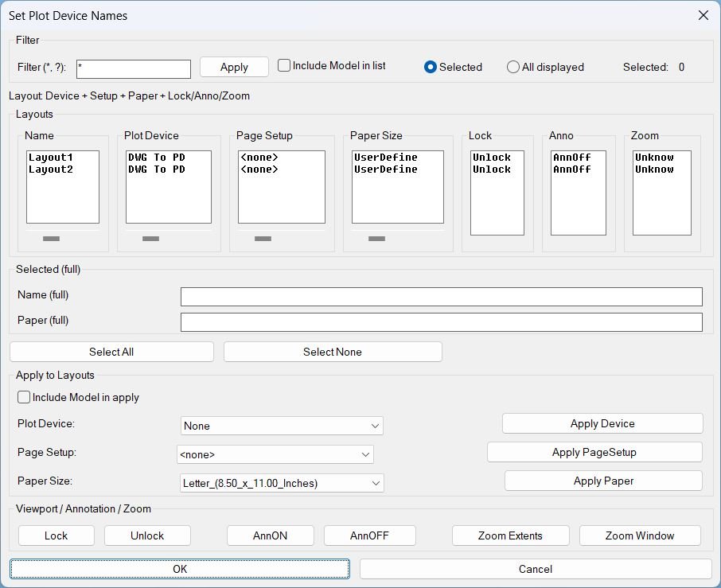Enable Include Model in apply checkbox
721x588 pixels.
point(25,397)
